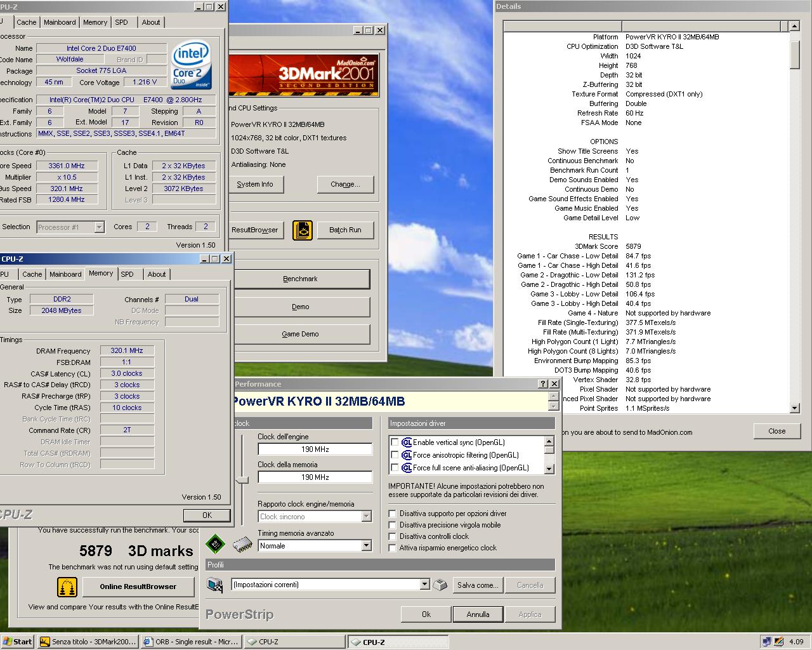Screen dimensions: 812x650
Task: Click the PowerStrip clock slider handle
Action: pyautogui.click(x=242, y=480)
